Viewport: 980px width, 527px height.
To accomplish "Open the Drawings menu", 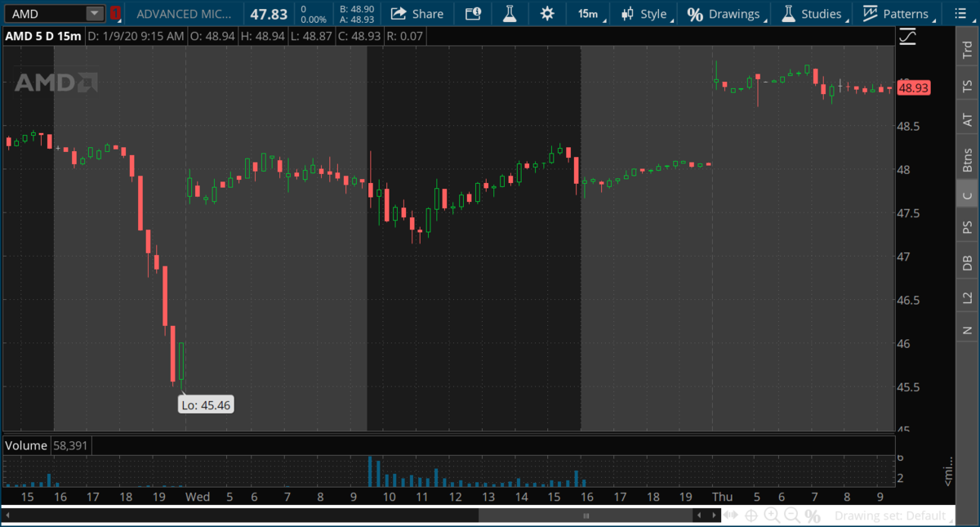I will (x=725, y=14).
